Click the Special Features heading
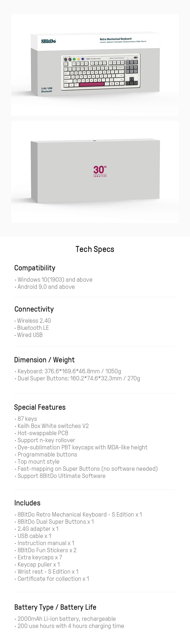The width and height of the screenshot is (190, 644). pyautogui.click(x=40, y=407)
